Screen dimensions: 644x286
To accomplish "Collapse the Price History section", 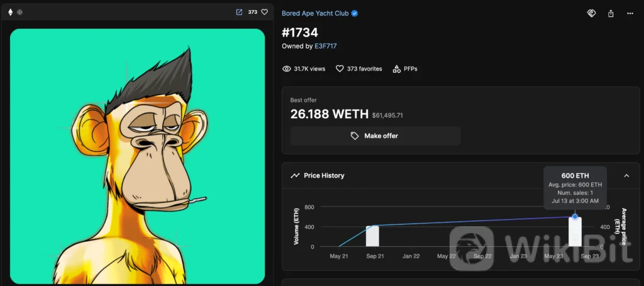I will click(626, 176).
